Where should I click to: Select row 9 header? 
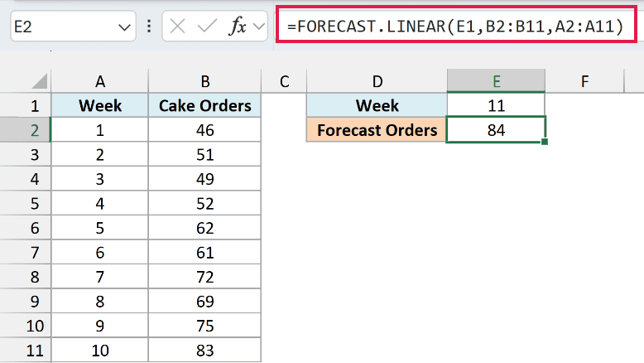click(26, 302)
